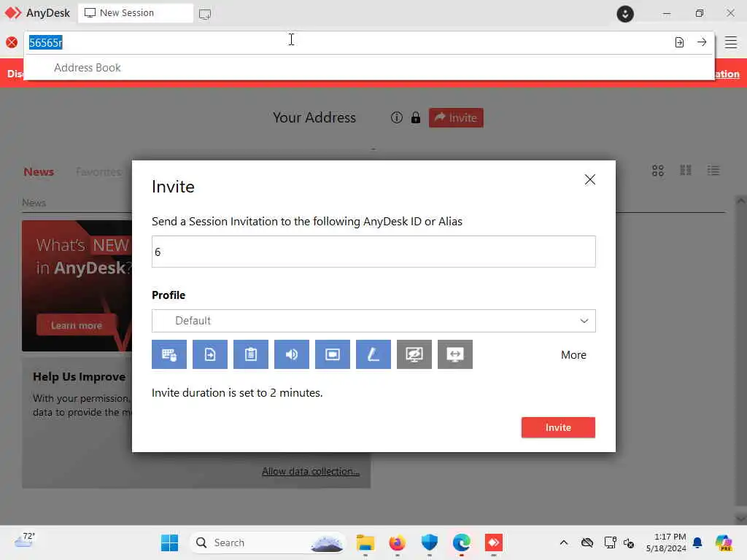The height and width of the screenshot is (560, 747).
Task: Click the taskbar Search box
Action: coord(268,542)
